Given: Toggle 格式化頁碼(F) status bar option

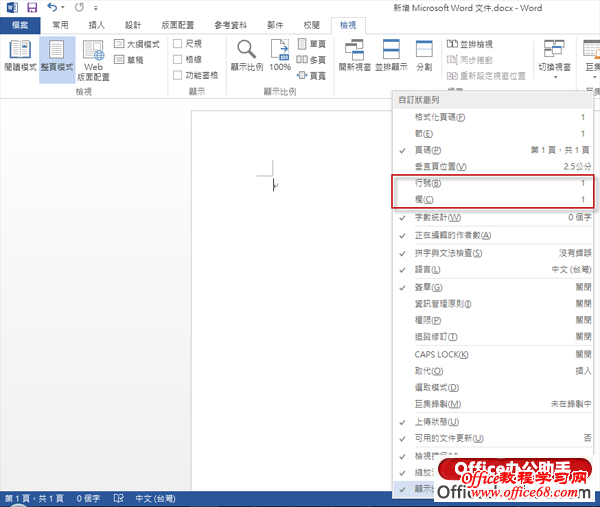Looking at the screenshot, I should pos(493,117).
